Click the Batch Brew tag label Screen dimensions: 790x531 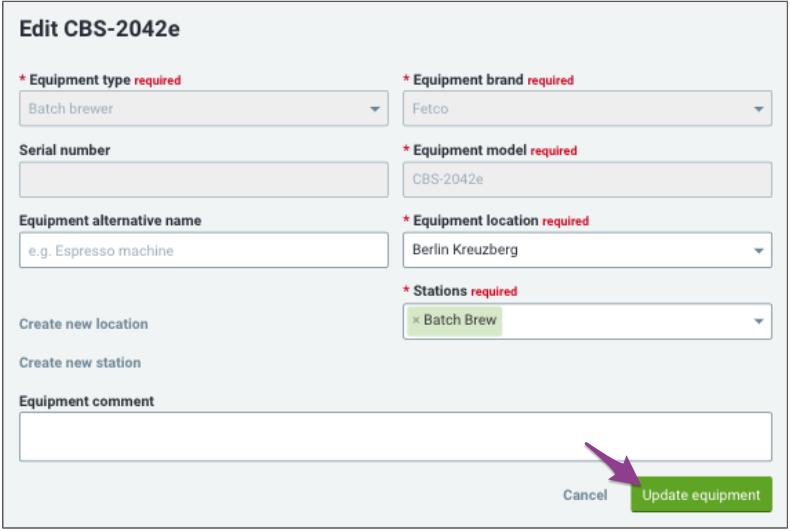click(x=460, y=320)
